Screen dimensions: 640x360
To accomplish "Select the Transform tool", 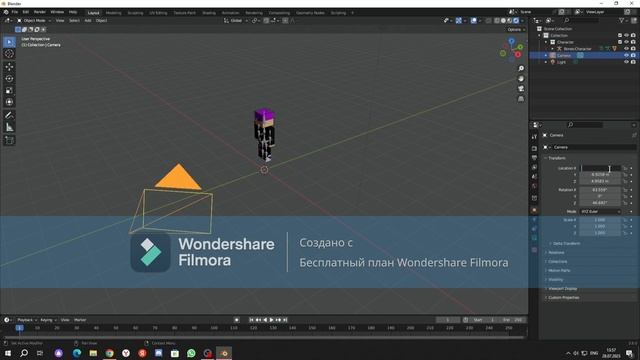I will (x=9, y=102).
